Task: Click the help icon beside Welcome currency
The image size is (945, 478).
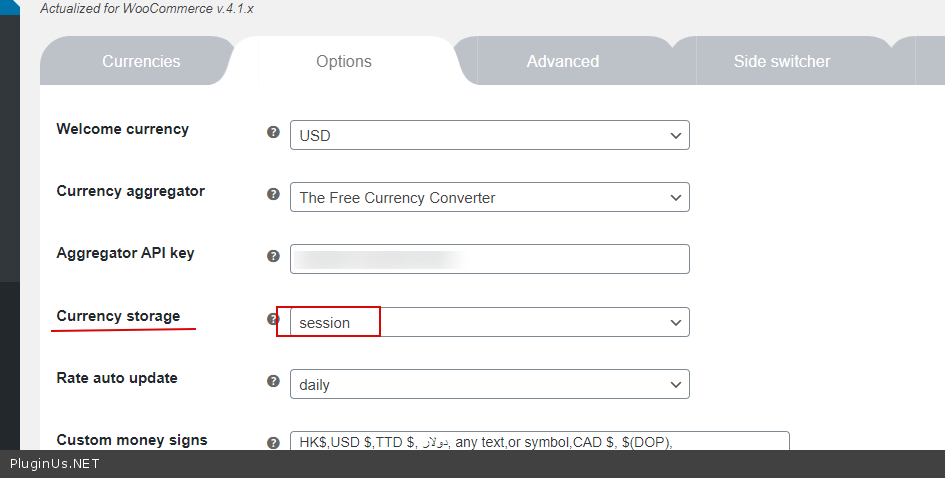Action: 273,132
